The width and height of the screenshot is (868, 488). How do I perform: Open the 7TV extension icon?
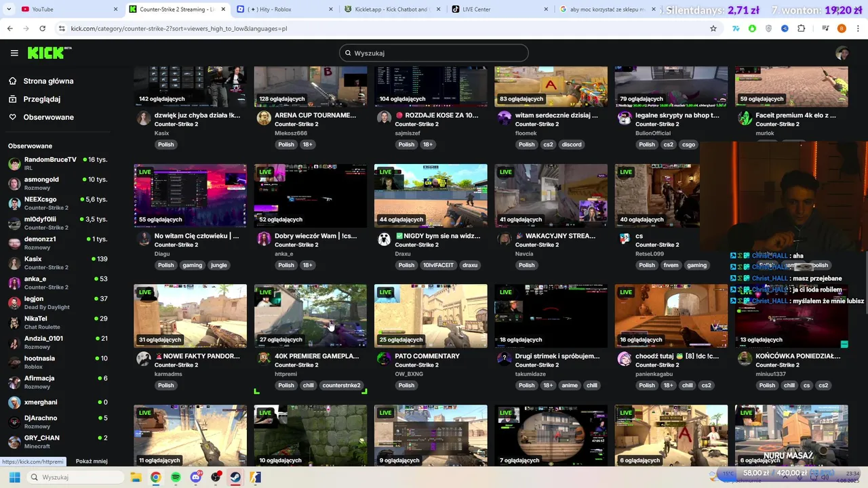click(x=736, y=28)
